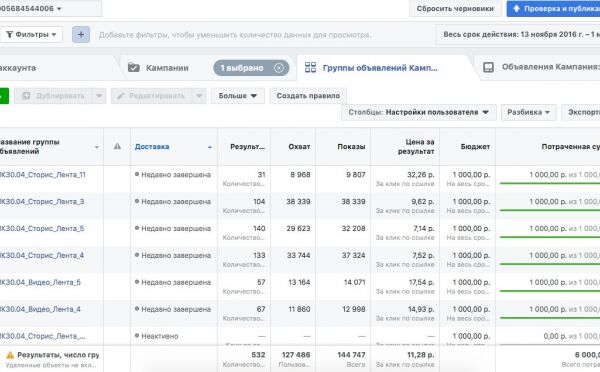Click the Охват column header
The height and width of the screenshot is (372, 600).
[x=299, y=147]
